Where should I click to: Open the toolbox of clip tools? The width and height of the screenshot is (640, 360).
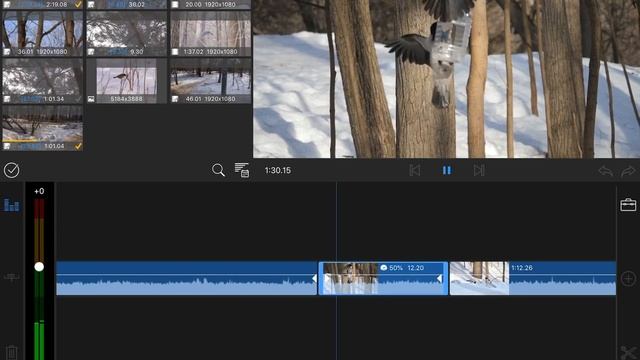[628, 204]
